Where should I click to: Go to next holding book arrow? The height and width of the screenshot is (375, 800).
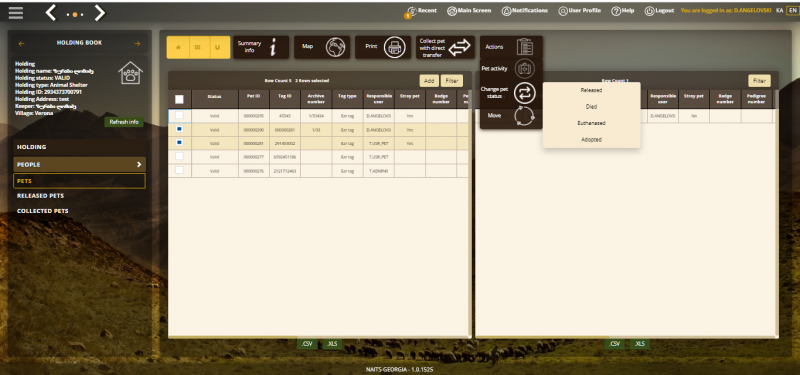click(137, 44)
